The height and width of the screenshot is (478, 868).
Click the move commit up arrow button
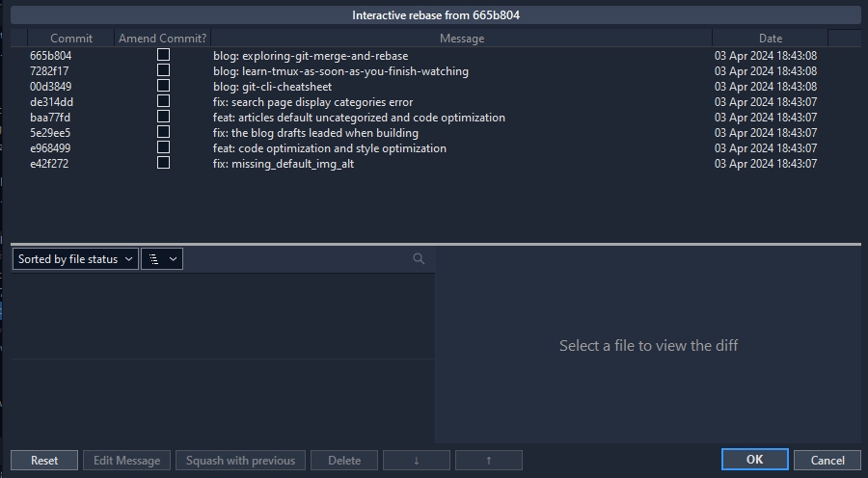(x=488, y=460)
